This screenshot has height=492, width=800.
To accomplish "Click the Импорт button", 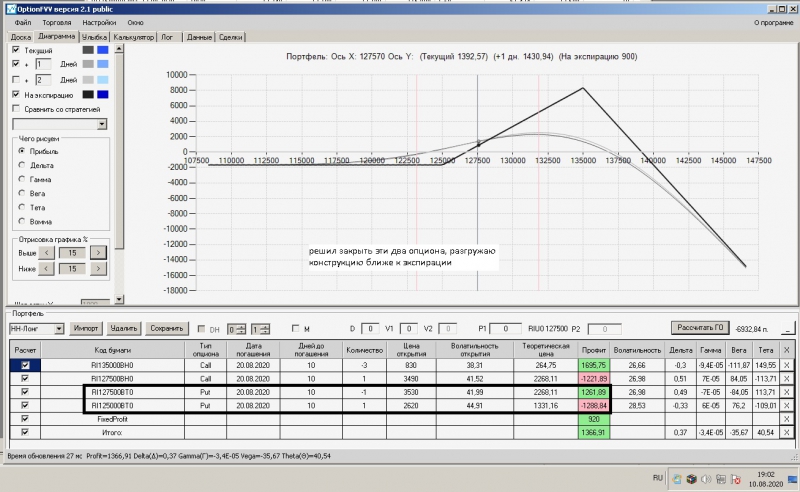I will [85, 328].
